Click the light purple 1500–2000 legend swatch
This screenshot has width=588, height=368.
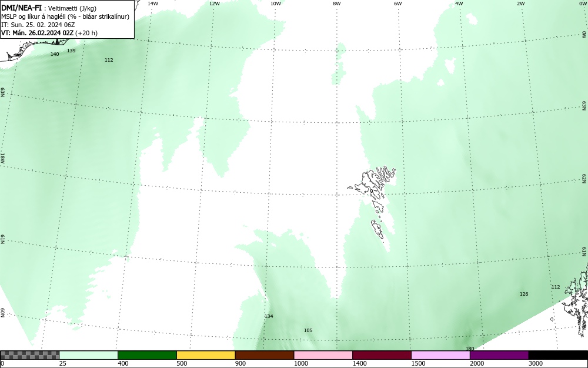coord(440,355)
